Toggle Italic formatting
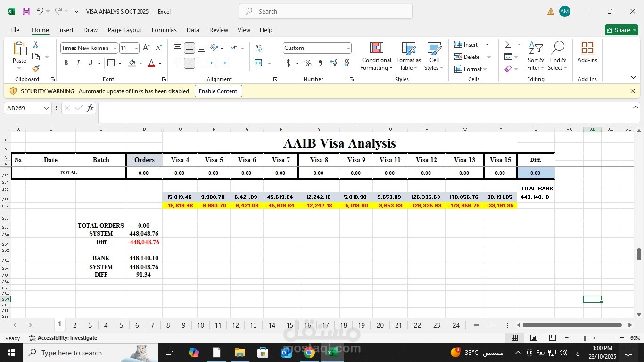 (78, 63)
